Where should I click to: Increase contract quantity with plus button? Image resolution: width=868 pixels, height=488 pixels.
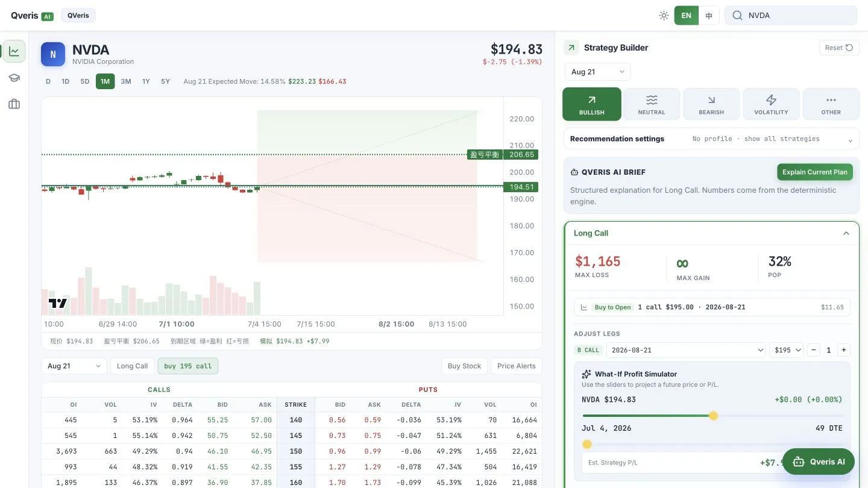[844, 350]
